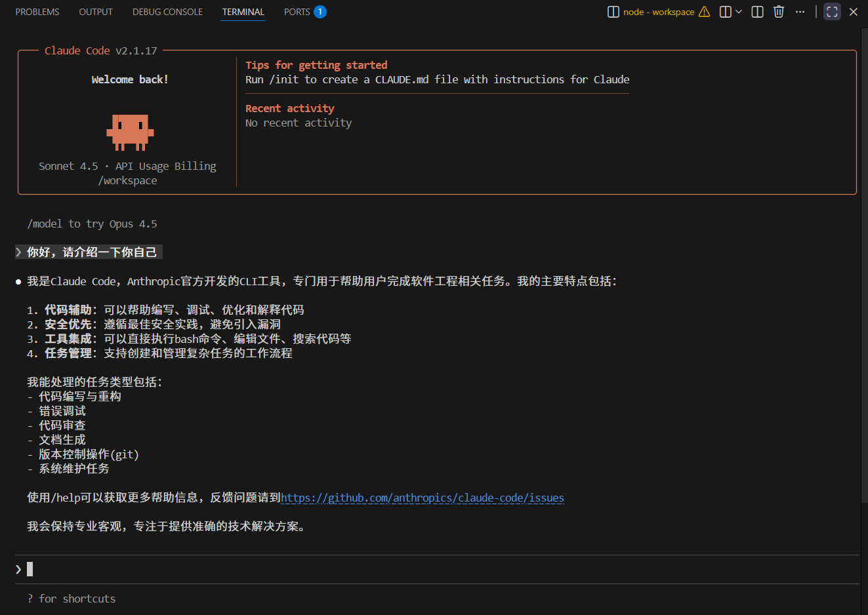Select the node - workspace terminal label
868x615 pixels.
[659, 12]
